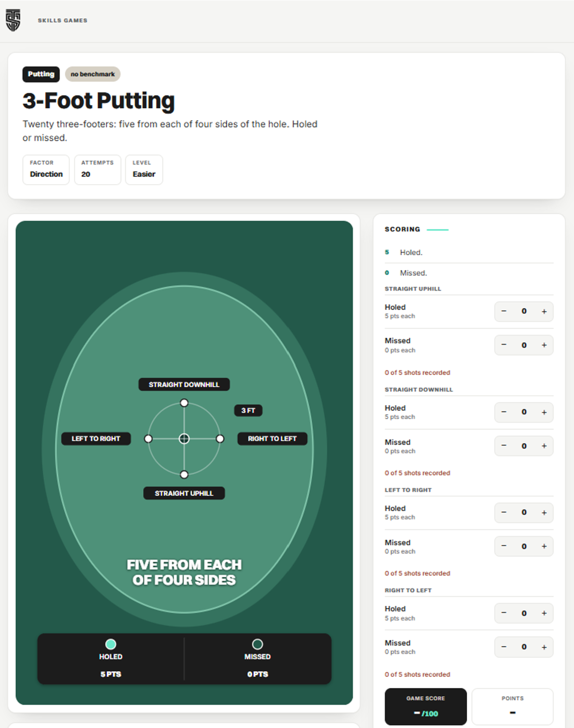Click the Missed legend circle

[x=258, y=644]
